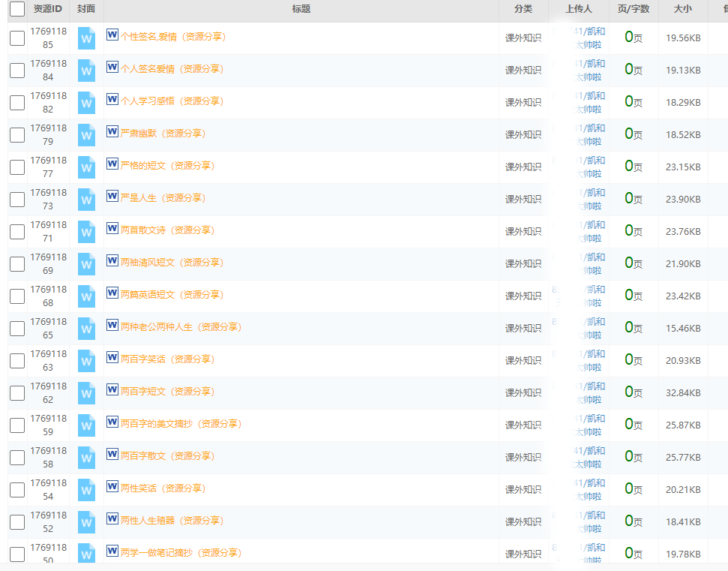Screen dimensions: 728x571
Task: Open cover thumbnail for 个人学习感悟
Action: tap(86, 103)
